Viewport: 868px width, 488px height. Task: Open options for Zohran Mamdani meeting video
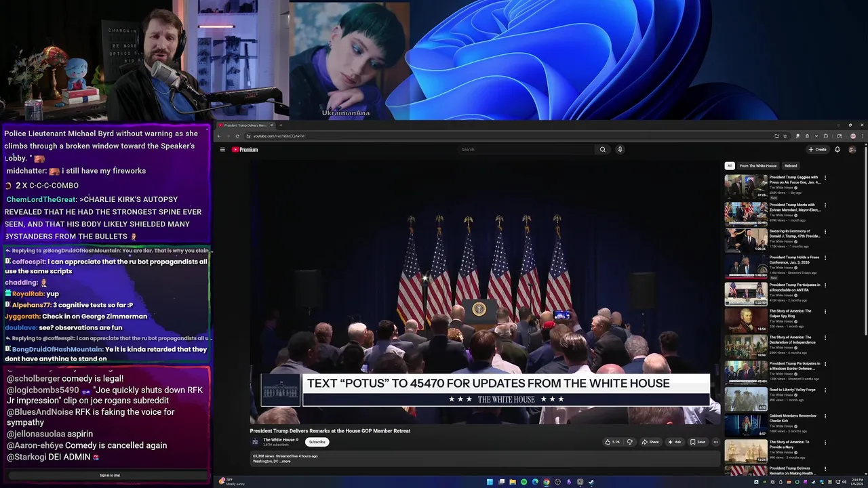[825, 205]
